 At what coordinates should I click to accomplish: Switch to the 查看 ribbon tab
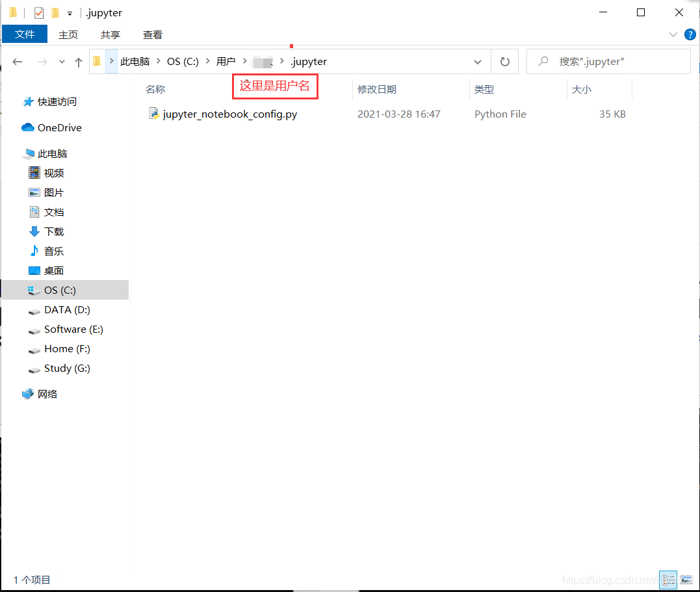click(x=152, y=34)
